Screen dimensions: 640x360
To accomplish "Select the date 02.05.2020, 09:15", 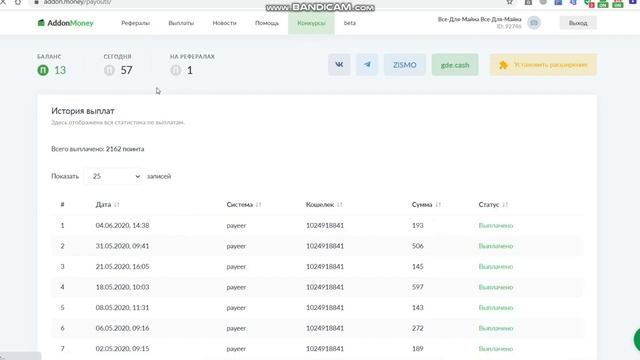I will click(x=122, y=349).
